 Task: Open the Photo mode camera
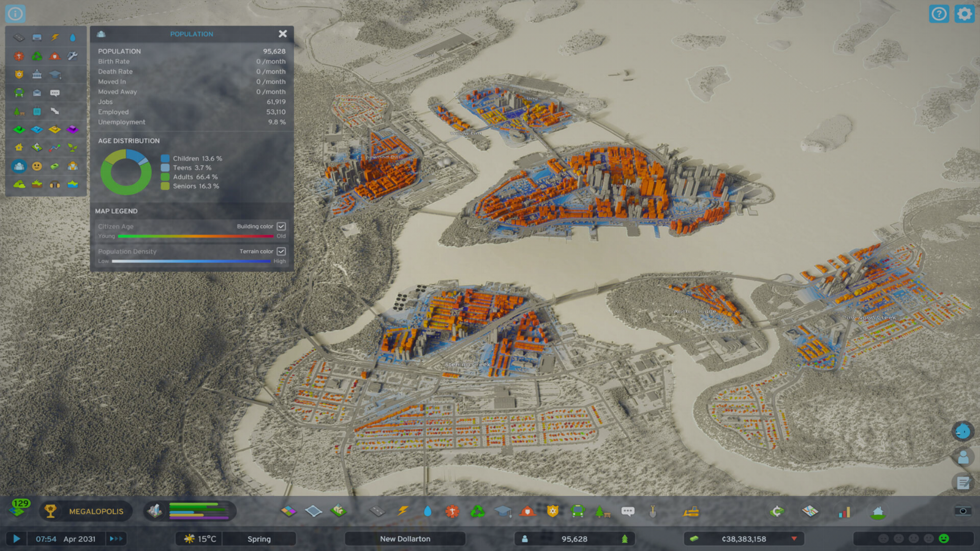pos(963,511)
